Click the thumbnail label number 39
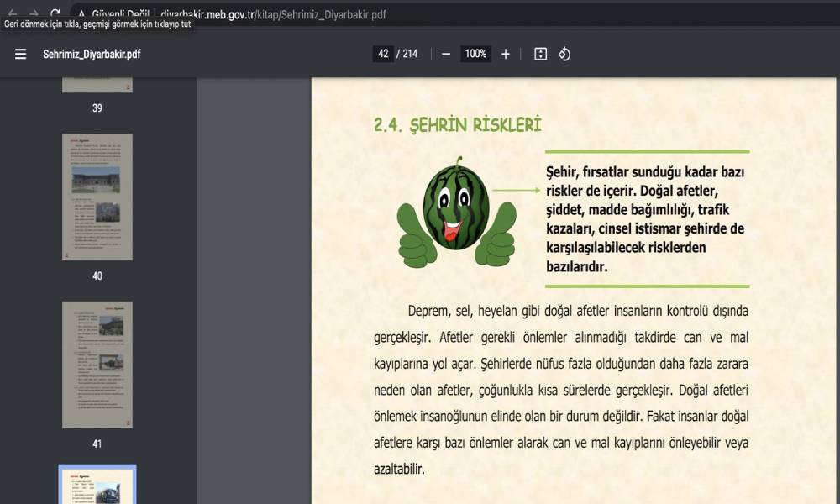The height and width of the screenshot is (504, 840). tap(97, 108)
